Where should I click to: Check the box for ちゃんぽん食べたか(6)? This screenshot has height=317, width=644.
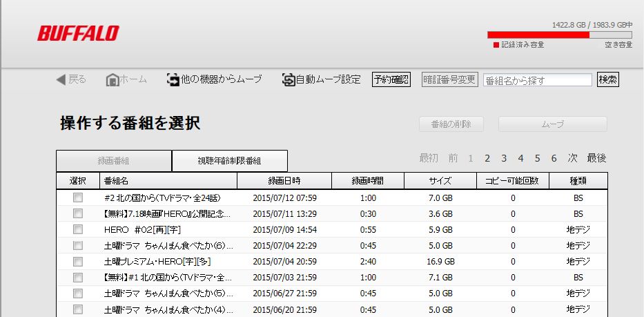tap(78, 245)
